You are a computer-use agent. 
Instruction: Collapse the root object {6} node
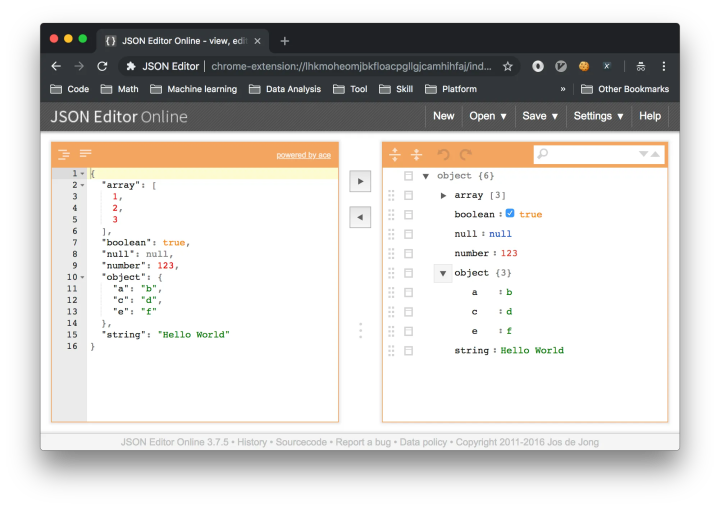[x=426, y=176]
